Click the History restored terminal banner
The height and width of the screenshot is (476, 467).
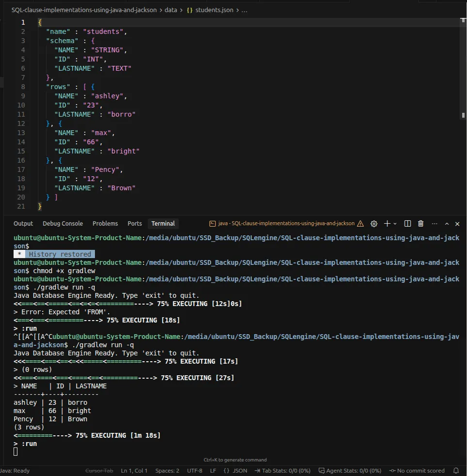coord(54,254)
